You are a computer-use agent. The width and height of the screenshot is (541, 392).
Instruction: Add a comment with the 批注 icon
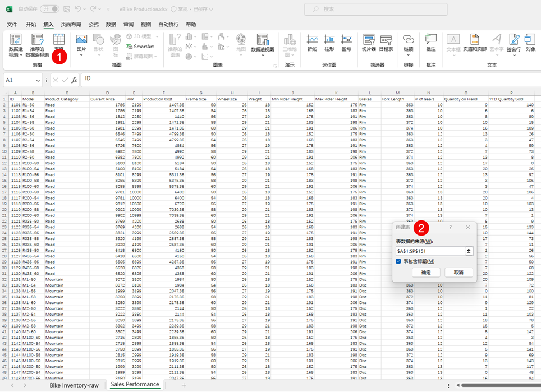[x=431, y=39]
